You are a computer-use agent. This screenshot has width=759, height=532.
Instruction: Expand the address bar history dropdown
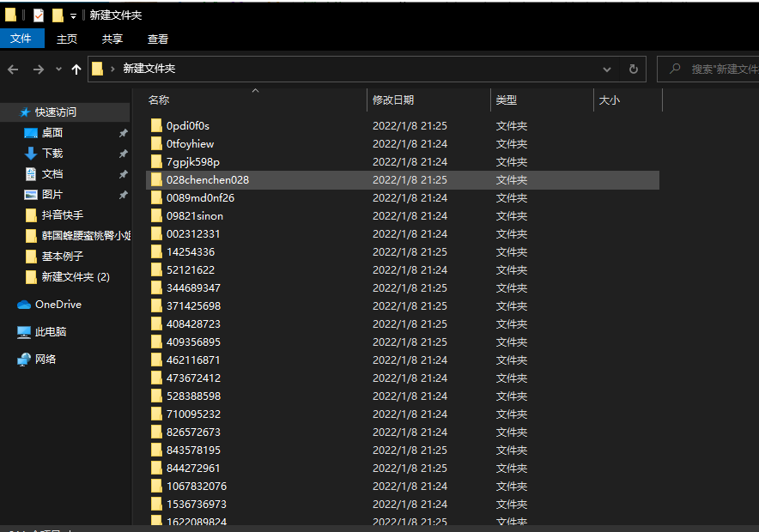click(x=607, y=70)
